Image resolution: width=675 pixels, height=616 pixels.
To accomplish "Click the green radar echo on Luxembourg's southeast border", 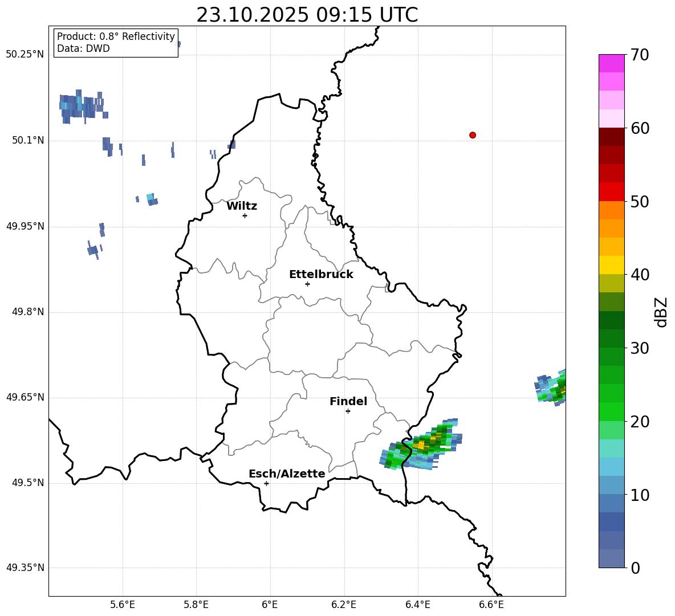I will tap(421, 445).
